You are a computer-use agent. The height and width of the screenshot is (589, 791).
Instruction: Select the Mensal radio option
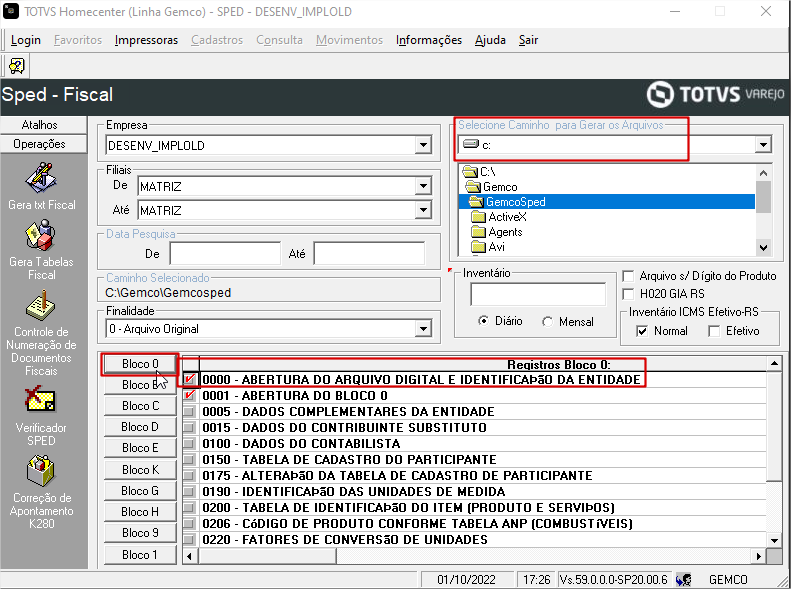(547, 321)
